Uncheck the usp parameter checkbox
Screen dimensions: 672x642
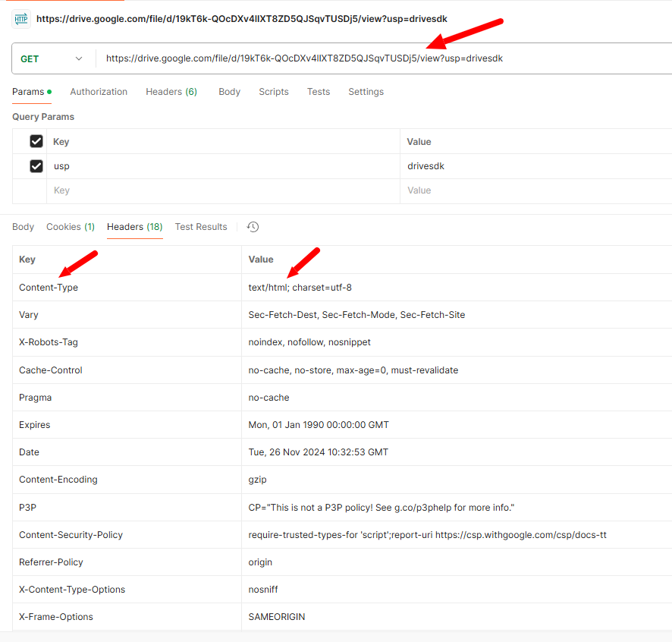click(36, 166)
